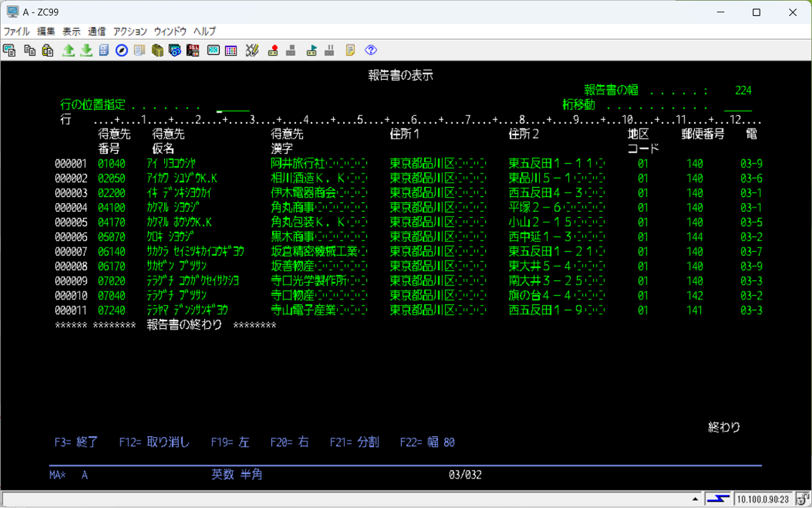Click the F19= 左 function key

(x=230, y=442)
